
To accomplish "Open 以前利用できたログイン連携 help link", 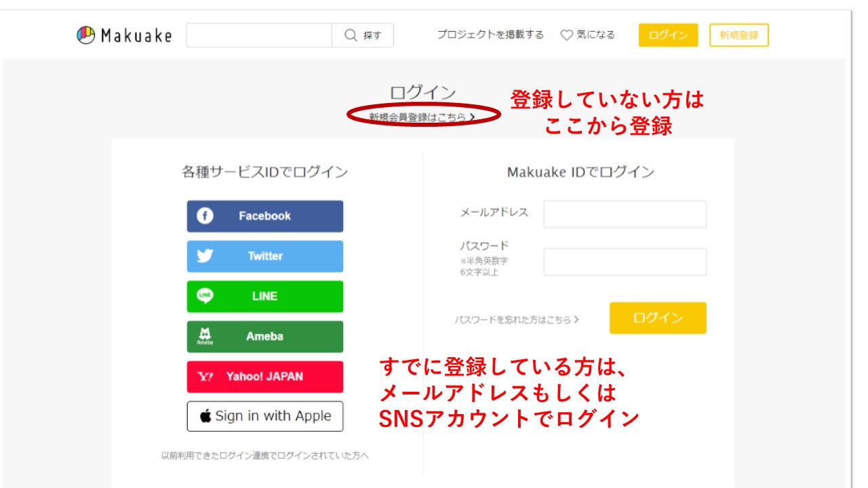I will click(x=264, y=455).
